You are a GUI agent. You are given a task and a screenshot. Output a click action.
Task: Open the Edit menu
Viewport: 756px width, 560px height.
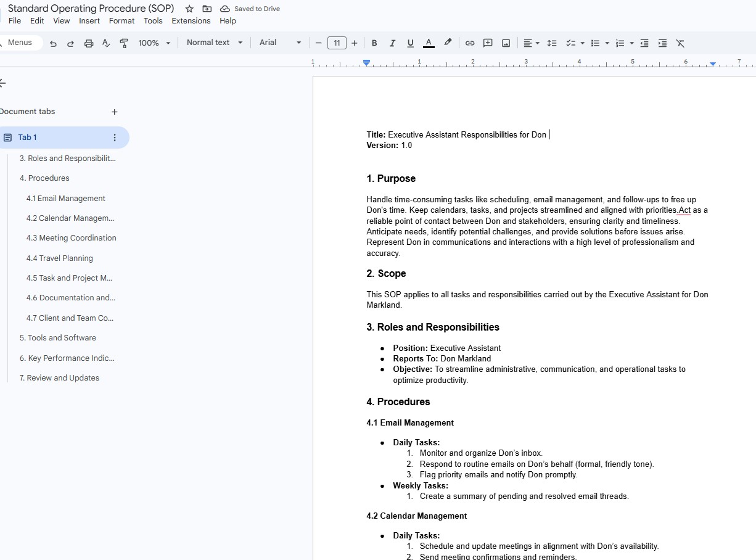(37, 21)
